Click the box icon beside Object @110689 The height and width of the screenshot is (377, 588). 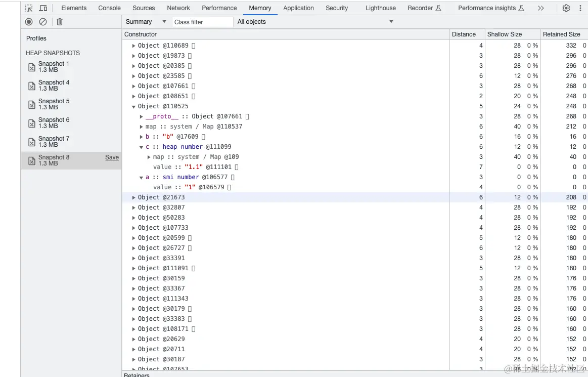click(194, 46)
